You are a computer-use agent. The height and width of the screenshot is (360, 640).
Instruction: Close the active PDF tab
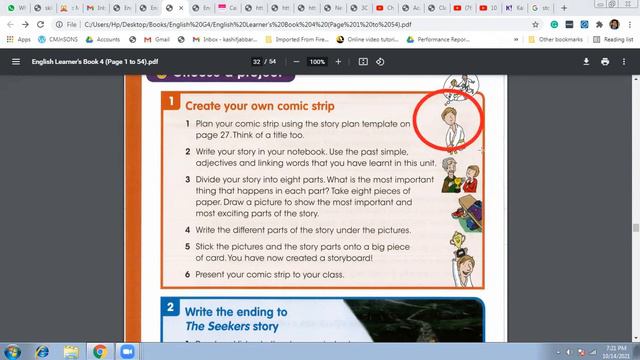click(181, 8)
